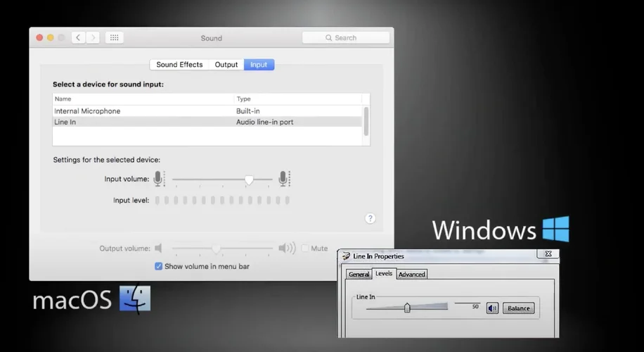Click the Search field in Sound window
The height and width of the screenshot is (352, 644).
346,38
